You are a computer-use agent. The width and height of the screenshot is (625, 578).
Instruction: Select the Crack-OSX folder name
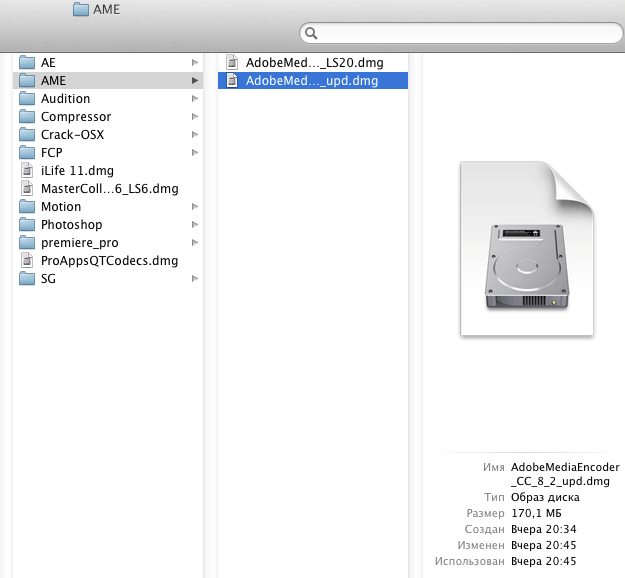point(73,135)
